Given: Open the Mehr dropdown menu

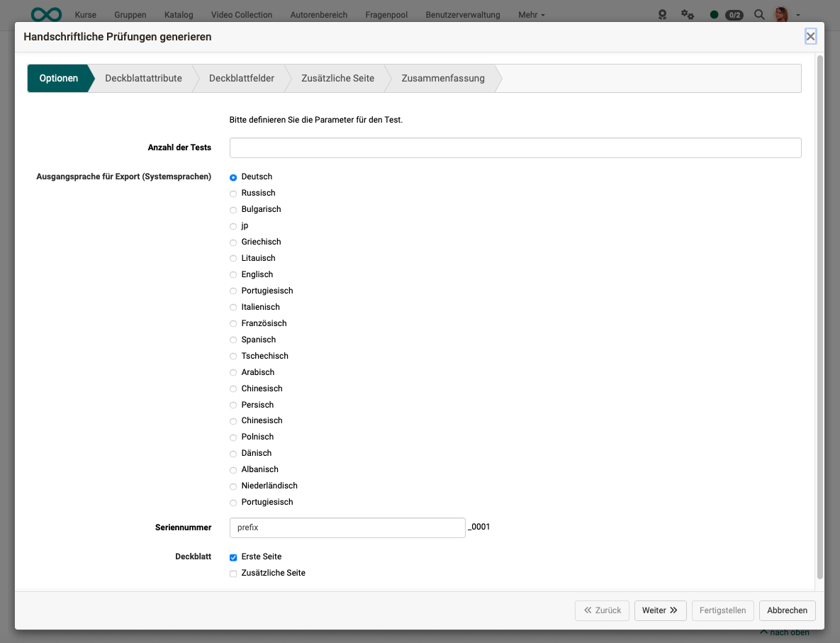Looking at the screenshot, I should pyautogui.click(x=530, y=13).
